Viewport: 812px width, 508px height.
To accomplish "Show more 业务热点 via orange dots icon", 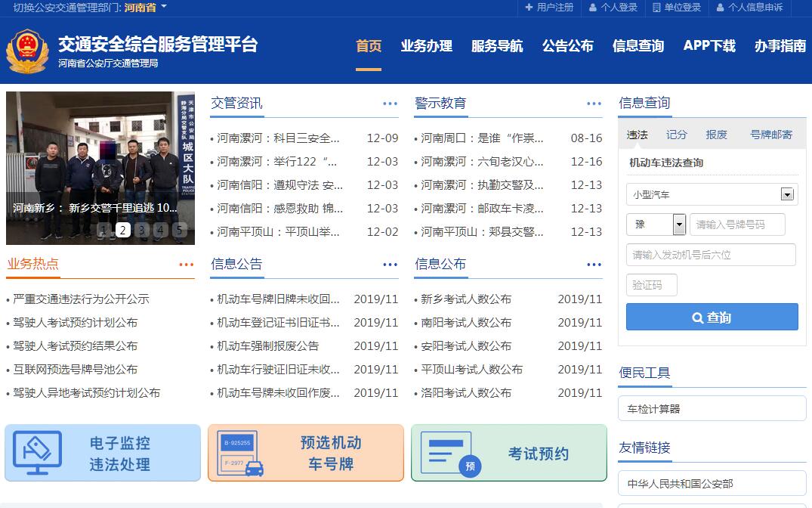I will [x=186, y=265].
